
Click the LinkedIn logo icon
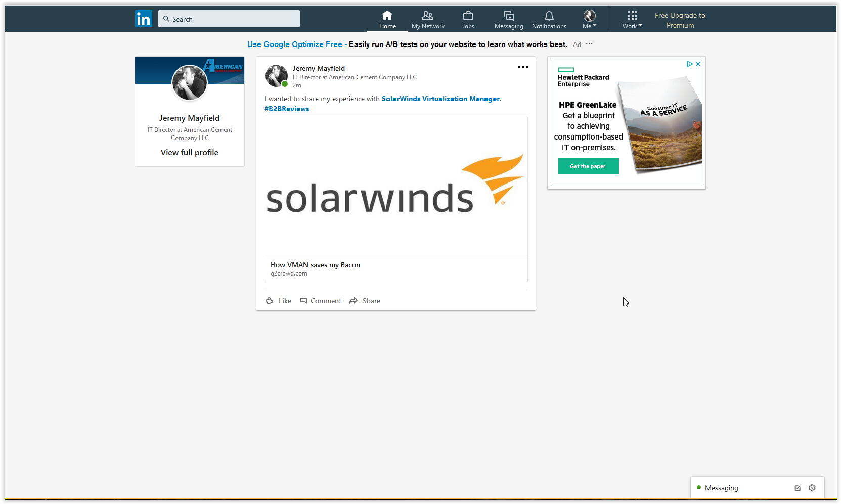tap(144, 19)
